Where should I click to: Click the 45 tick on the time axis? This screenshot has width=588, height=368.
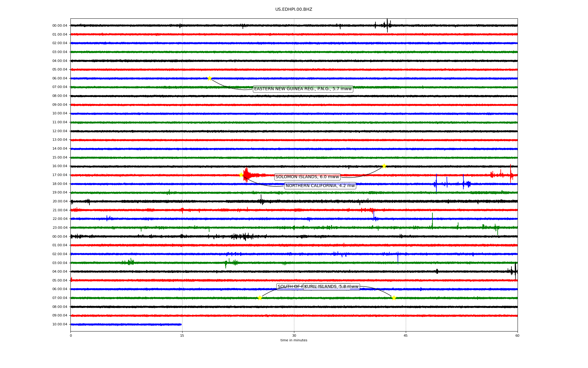(x=406, y=336)
